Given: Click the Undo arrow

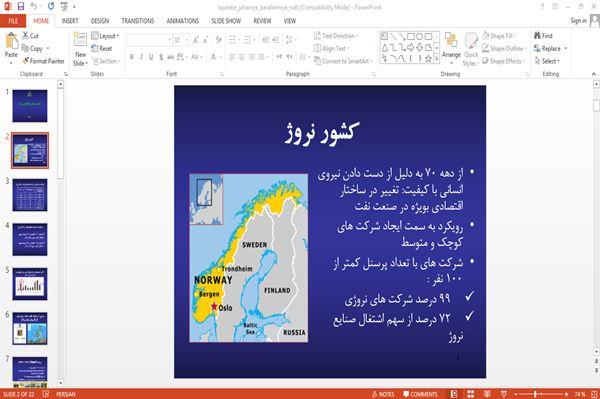Looking at the screenshot, I should click(34, 7).
